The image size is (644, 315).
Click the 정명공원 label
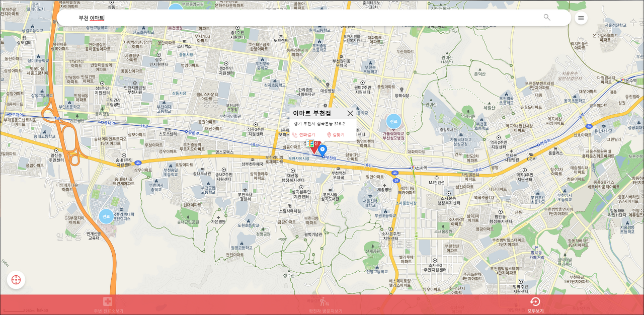[263, 234]
